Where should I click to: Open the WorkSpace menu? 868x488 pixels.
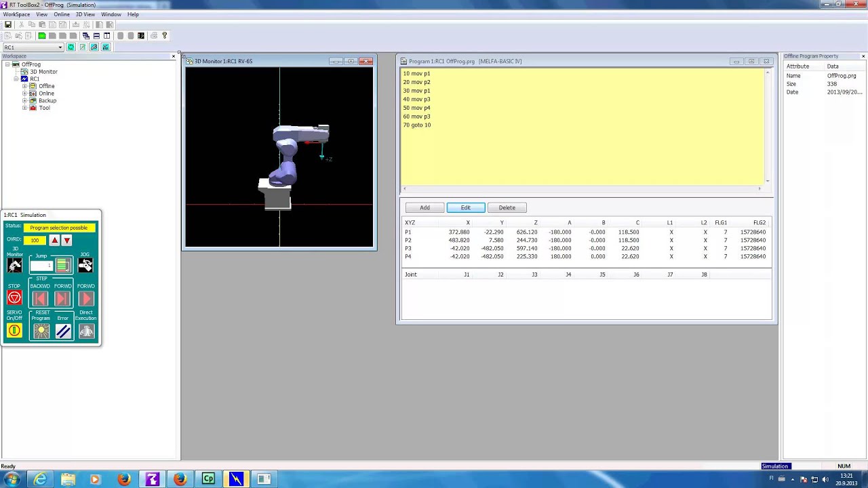coord(16,14)
